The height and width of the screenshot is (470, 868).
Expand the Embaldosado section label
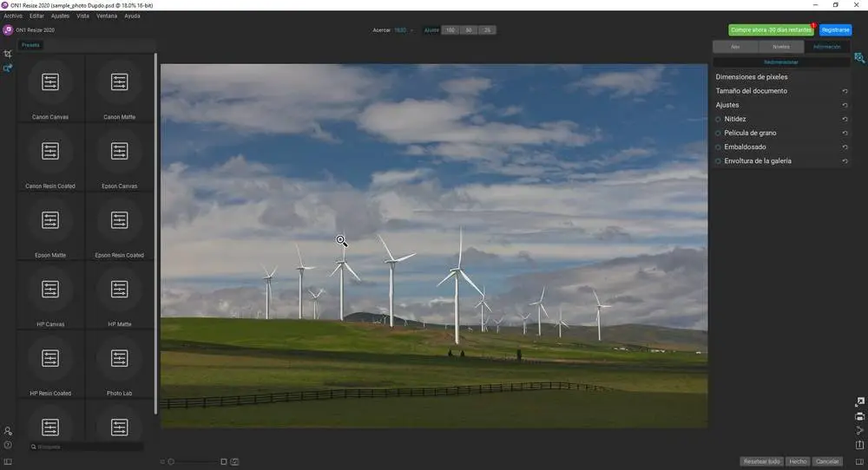pos(745,147)
